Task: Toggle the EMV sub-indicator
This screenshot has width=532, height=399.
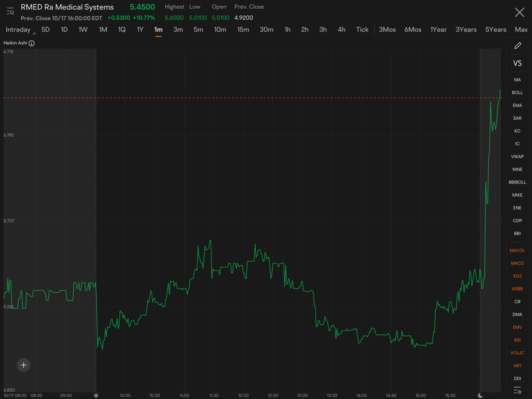Action: [517, 327]
